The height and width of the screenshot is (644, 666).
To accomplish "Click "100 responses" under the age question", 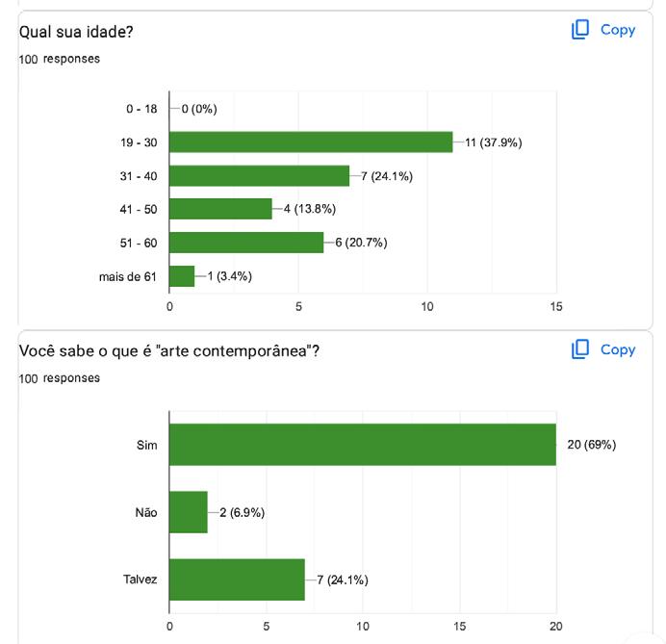I will pyautogui.click(x=60, y=59).
